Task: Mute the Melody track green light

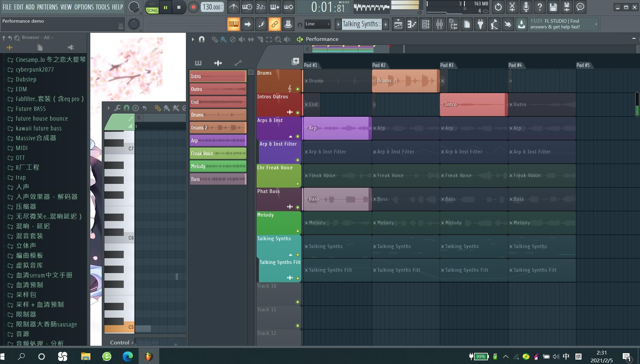Action: (x=298, y=231)
